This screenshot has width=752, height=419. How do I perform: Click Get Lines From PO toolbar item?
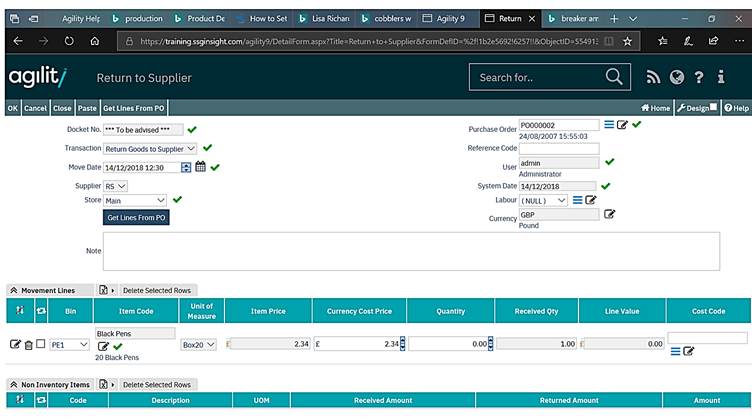click(133, 108)
